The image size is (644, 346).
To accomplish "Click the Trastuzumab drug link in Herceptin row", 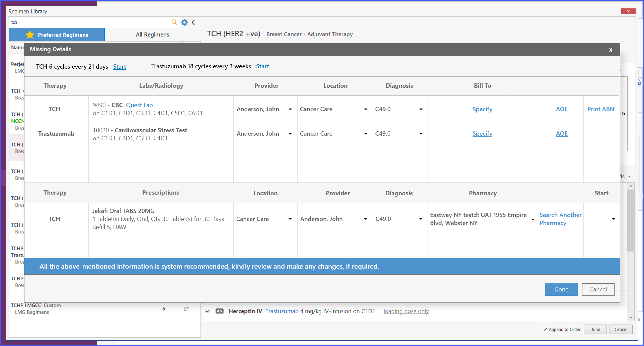I will point(282,311).
